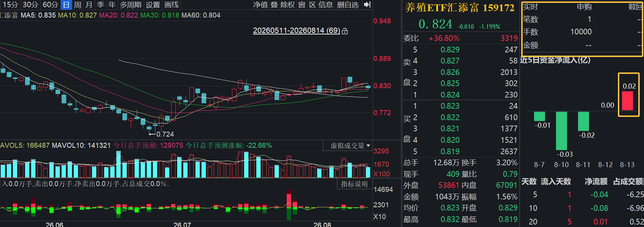Click date range 20260511-20260814 link
644x227 pixels.
point(296,30)
